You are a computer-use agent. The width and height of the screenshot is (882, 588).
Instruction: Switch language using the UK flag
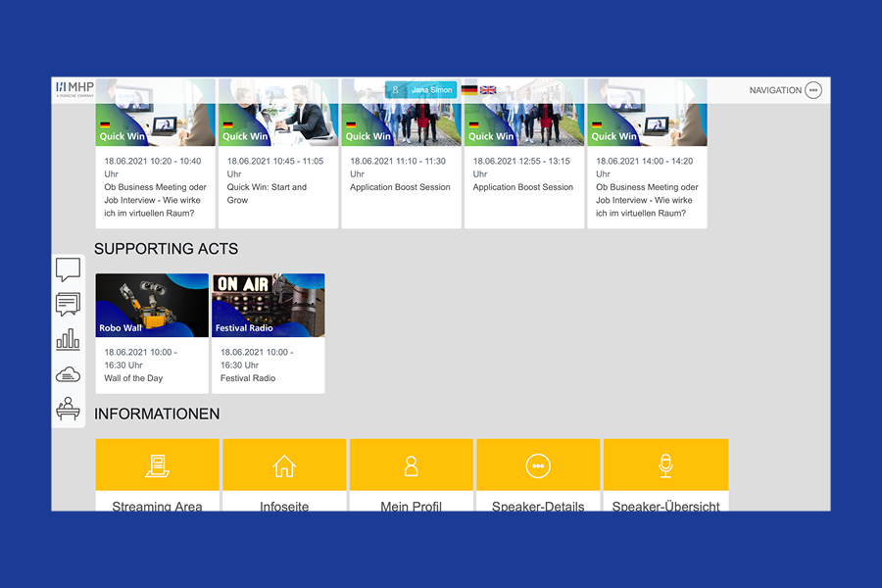coord(488,90)
